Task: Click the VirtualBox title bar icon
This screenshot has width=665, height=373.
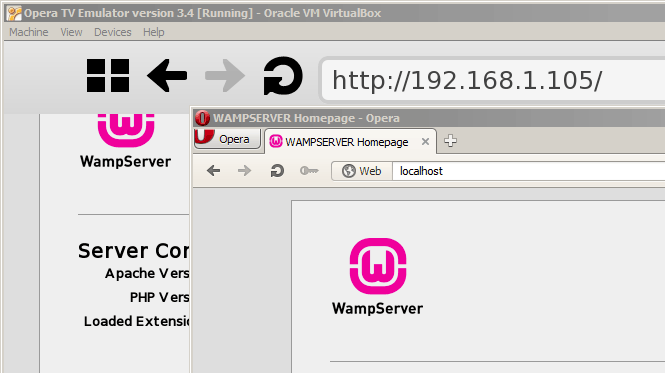Action: pos(14,13)
